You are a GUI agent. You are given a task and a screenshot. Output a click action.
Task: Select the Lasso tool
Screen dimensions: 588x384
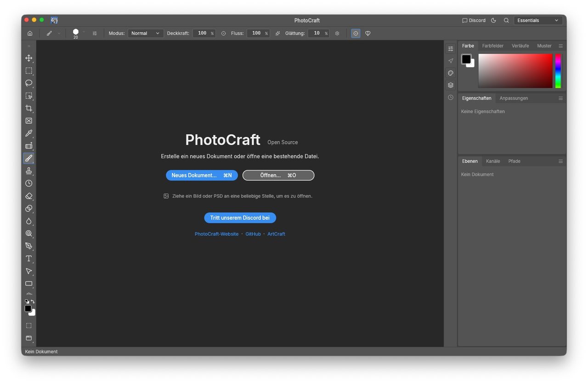click(28, 83)
